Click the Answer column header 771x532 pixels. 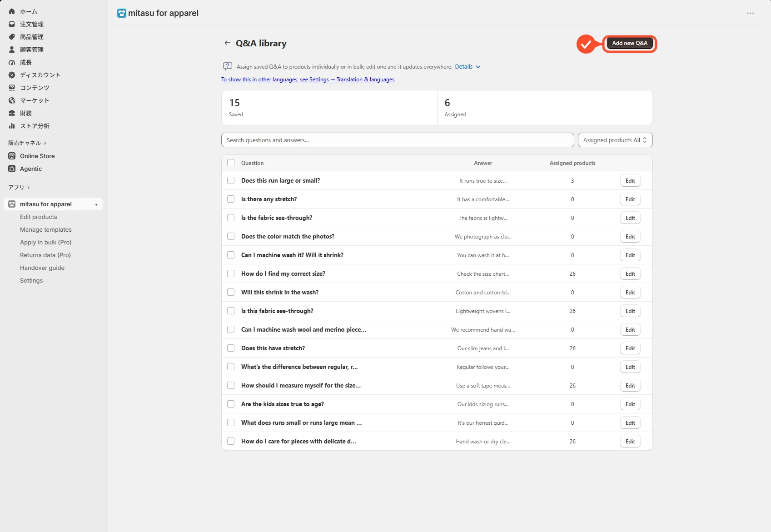[x=483, y=163]
